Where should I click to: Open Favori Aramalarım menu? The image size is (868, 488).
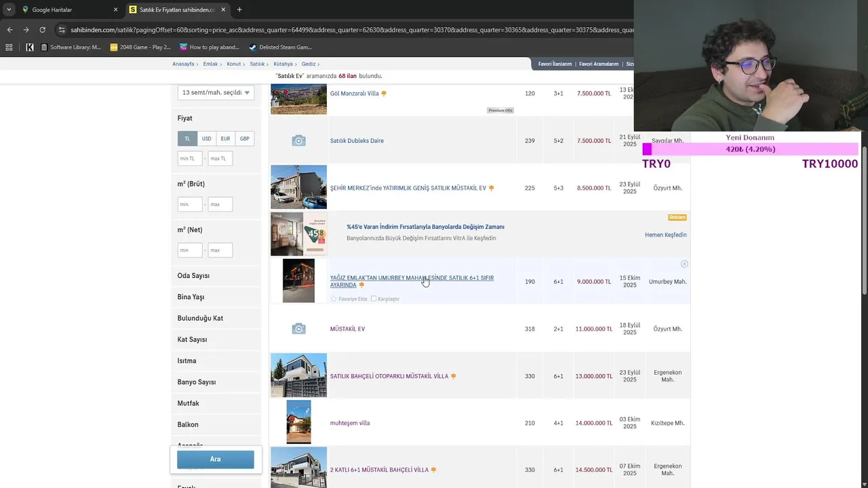tap(598, 64)
